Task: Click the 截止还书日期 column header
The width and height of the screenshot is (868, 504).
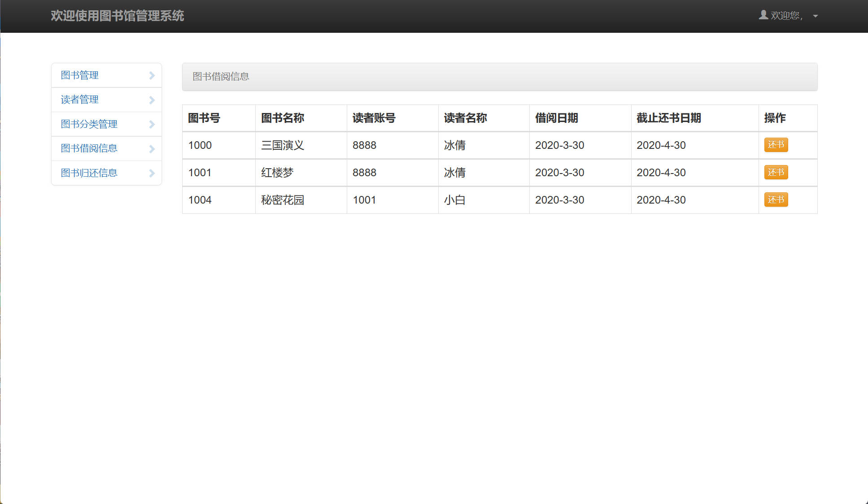Action: (668, 118)
